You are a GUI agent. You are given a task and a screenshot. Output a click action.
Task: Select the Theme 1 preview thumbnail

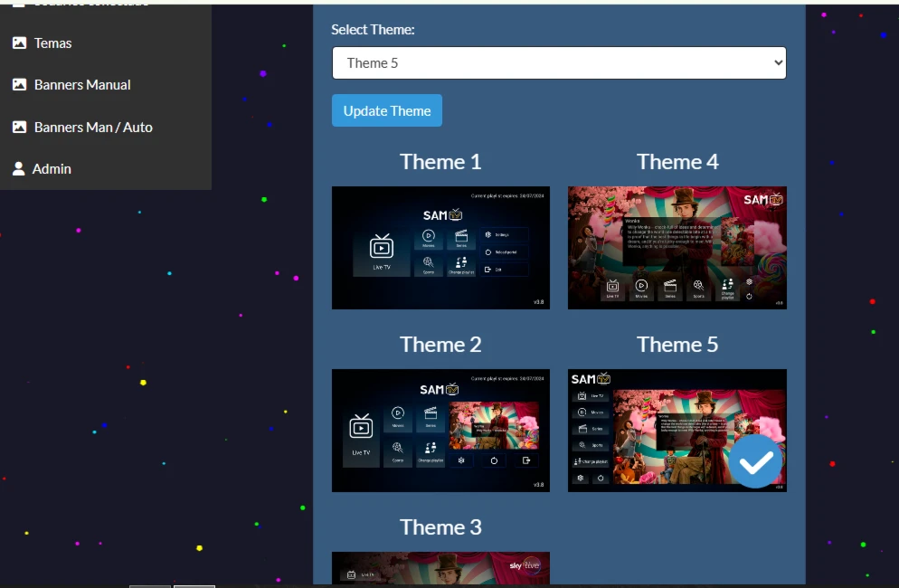(440, 248)
